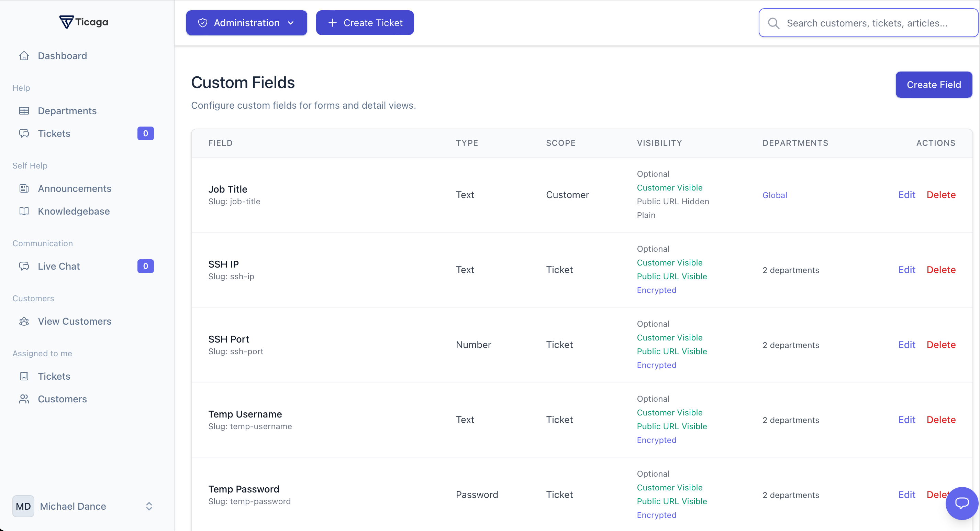Open Dashboard via the home icon
Screen dimensions: 980x531
(24, 56)
